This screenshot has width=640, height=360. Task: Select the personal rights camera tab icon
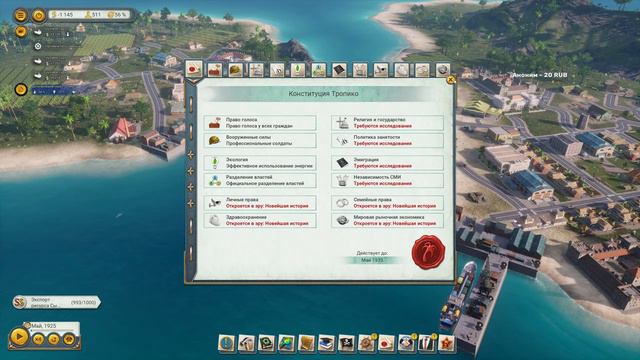coord(381,70)
